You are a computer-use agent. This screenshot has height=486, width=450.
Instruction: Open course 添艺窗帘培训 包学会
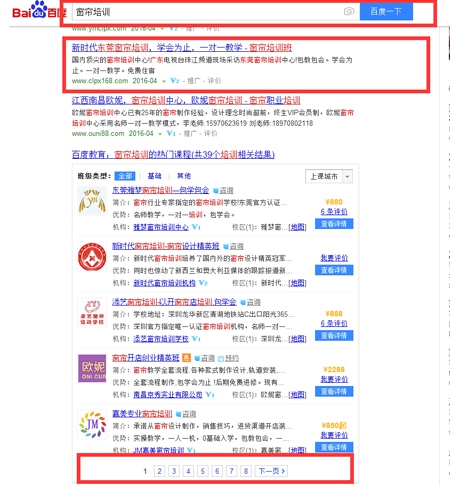(174, 302)
